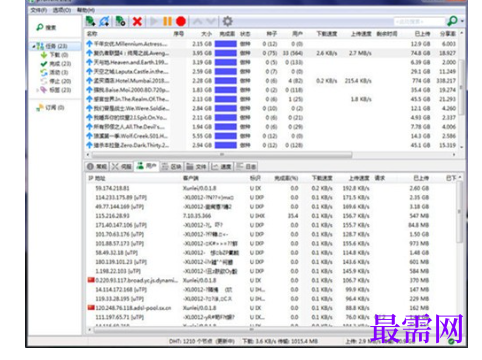This screenshot has height=360, width=482.
Task: Switch to the 文件 files tab
Action: (196, 166)
